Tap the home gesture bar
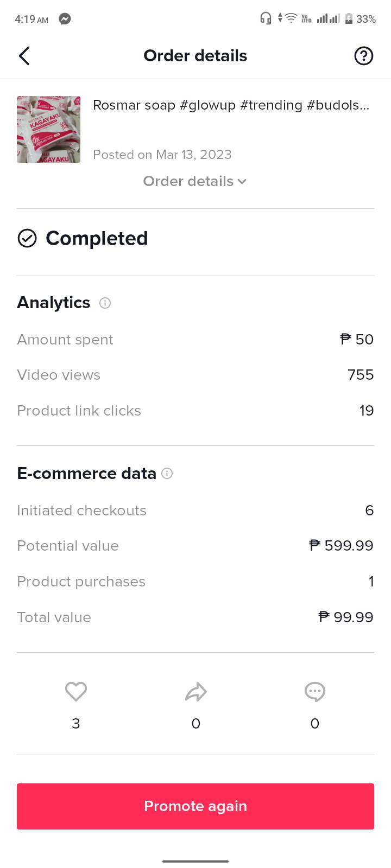Image resolution: width=391 pixels, height=868 pixels. (195, 861)
